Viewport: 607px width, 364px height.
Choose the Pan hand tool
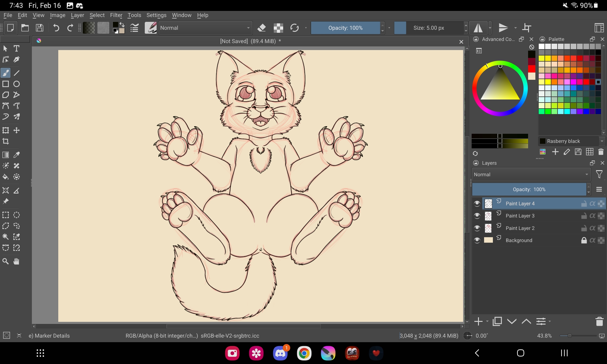point(17,261)
